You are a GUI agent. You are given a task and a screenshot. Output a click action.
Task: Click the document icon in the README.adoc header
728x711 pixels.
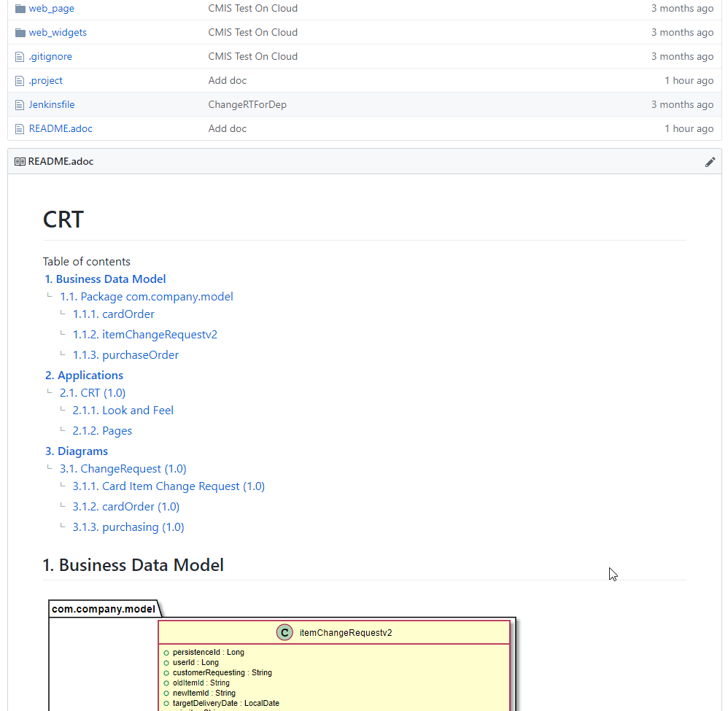19,161
